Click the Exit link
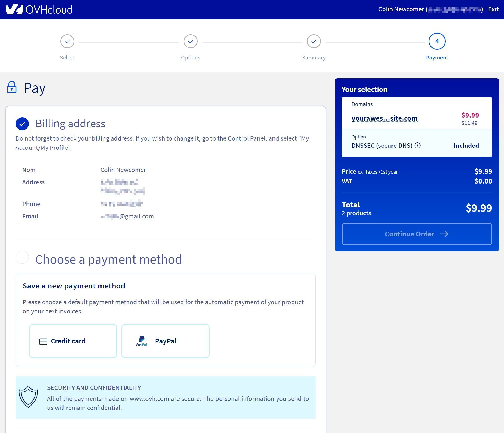 pos(493,9)
